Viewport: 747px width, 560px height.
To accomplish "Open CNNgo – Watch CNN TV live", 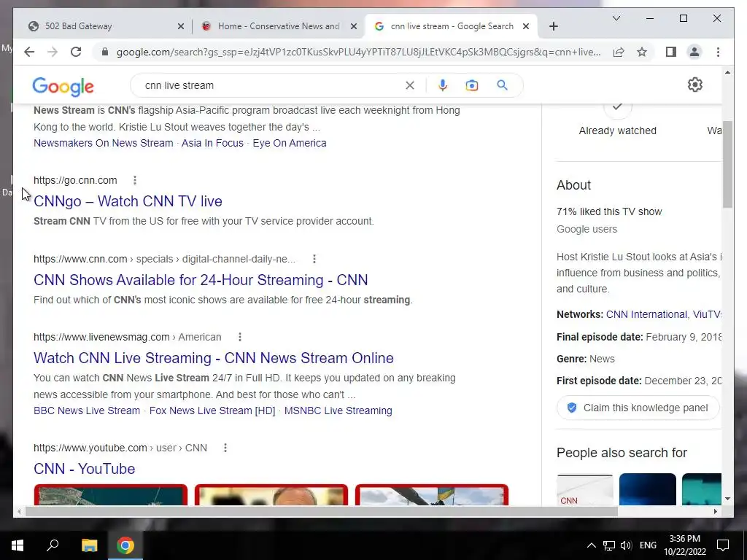I will coord(128,201).
